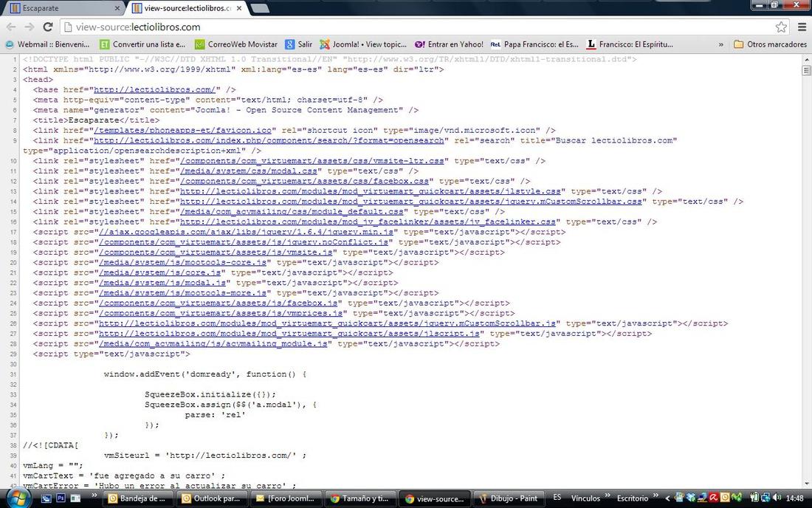Open the mootools-more.js script link
Viewport: 812px width, 508px height.
coord(182,292)
